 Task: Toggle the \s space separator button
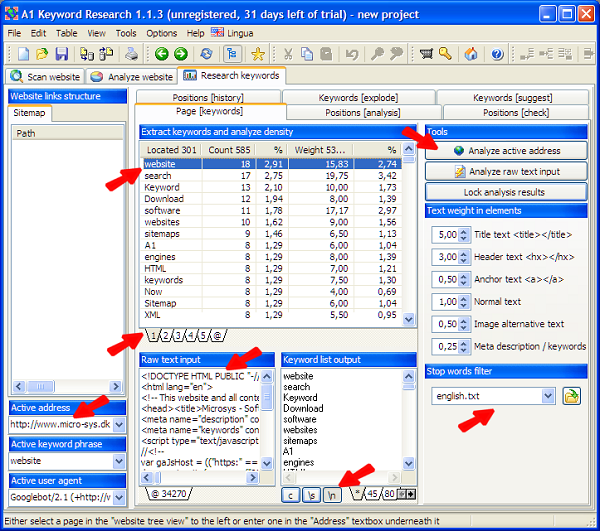click(x=312, y=492)
